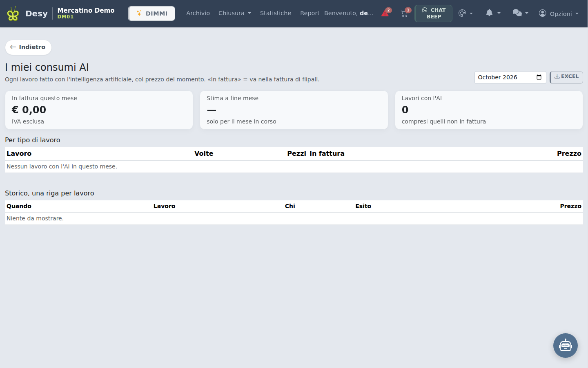Open the chat bubbles messages dropdown

[x=520, y=13]
